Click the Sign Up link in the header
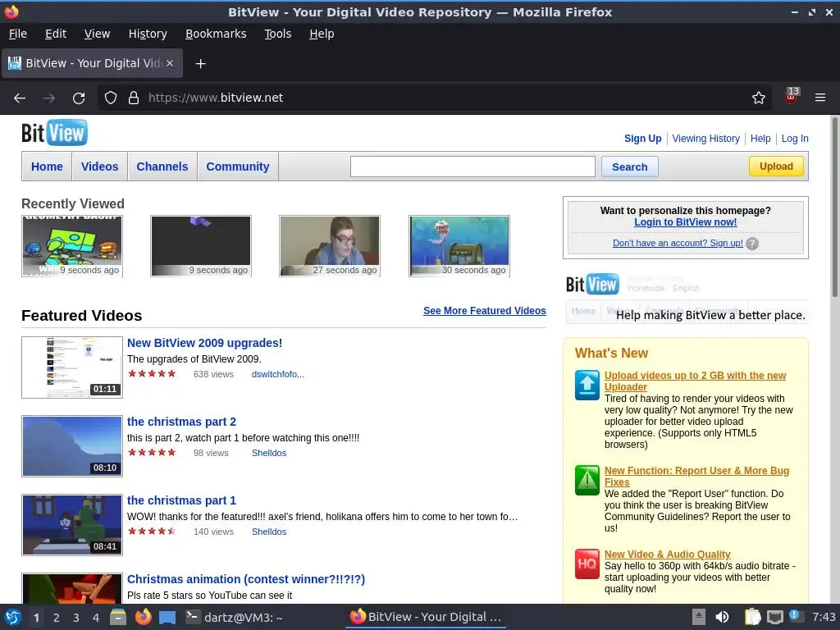Image resolution: width=840 pixels, height=630 pixels. pos(642,138)
